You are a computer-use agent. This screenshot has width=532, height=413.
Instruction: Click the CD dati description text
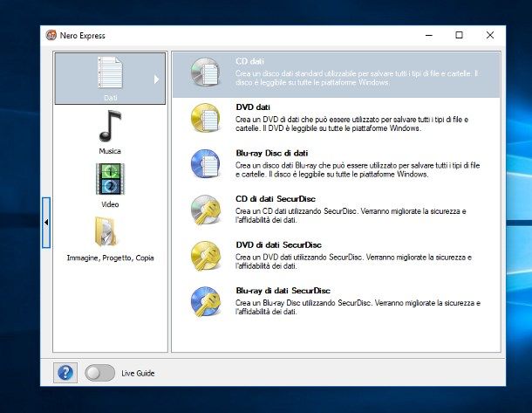[x=357, y=78]
